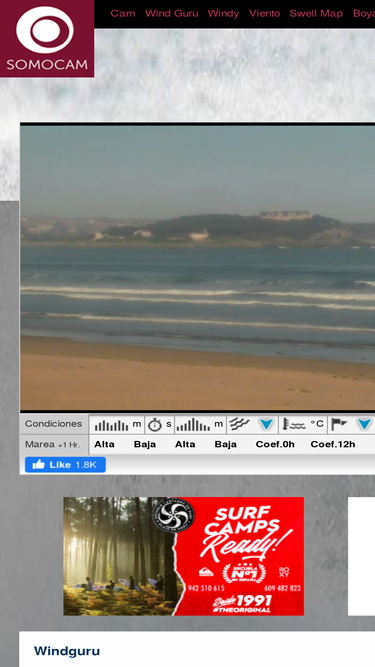The height and width of the screenshot is (667, 375).
Task: Open the Swell Map page
Action: 316,14
